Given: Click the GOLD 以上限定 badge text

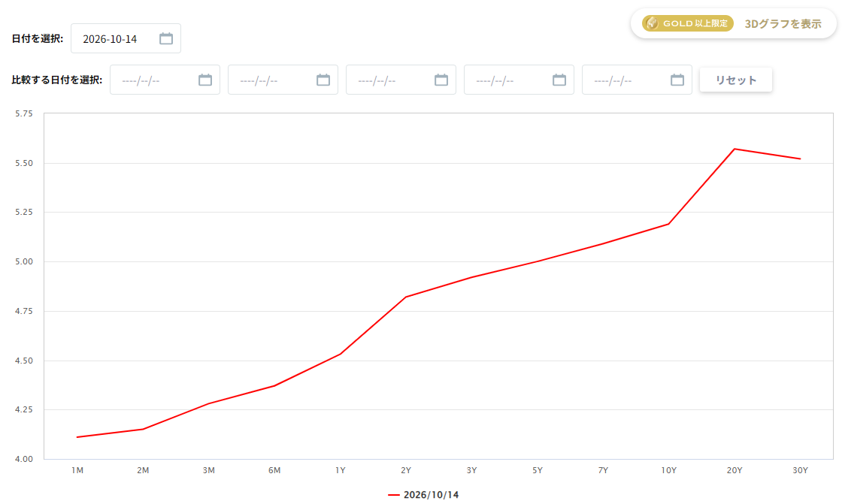Looking at the screenshot, I should pos(695,23).
